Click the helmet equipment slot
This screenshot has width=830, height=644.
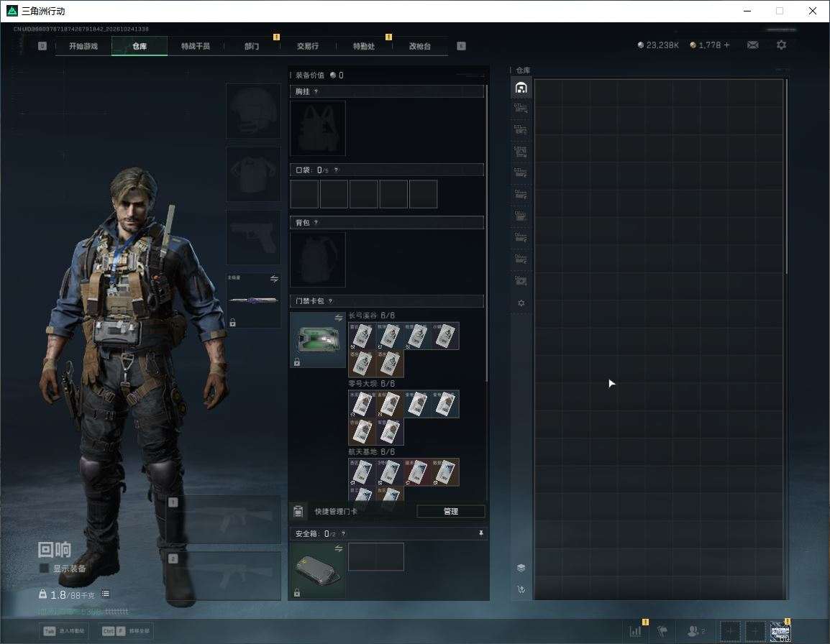click(254, 111)
